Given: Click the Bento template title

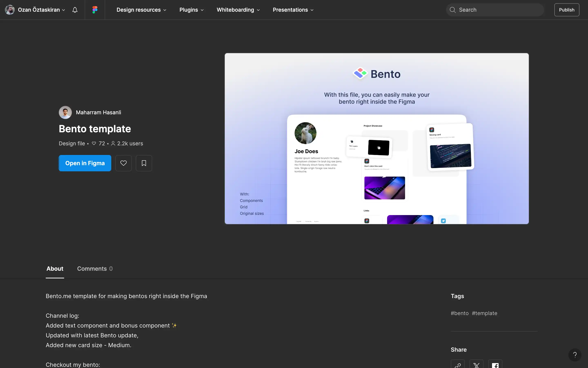Looking at the screenshot, I should 95,129.
